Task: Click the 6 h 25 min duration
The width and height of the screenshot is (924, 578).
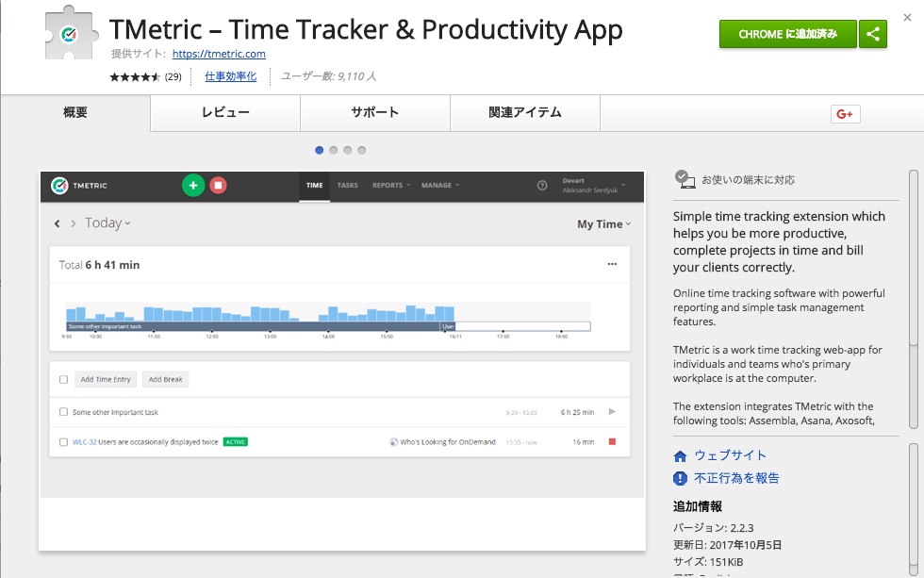Action: [x=577, y=412]
